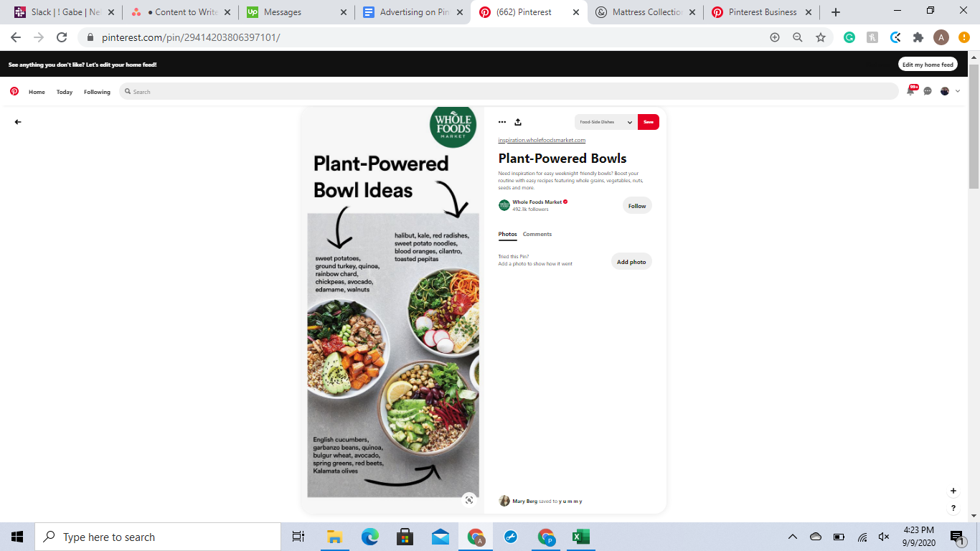980x551 pixels.
Task: Switch to the Comments tab
Action: coord(537,234)
